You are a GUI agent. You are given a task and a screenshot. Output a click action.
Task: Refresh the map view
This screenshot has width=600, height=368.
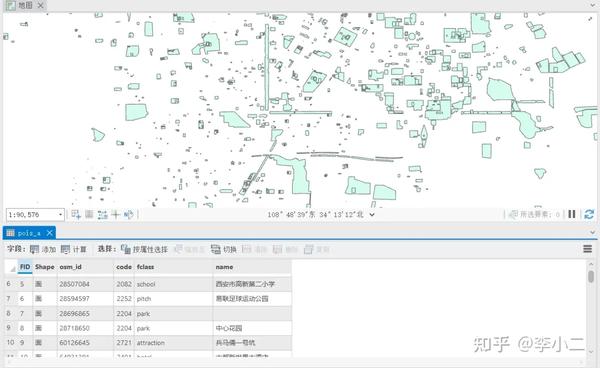click(x=589, y=214)
